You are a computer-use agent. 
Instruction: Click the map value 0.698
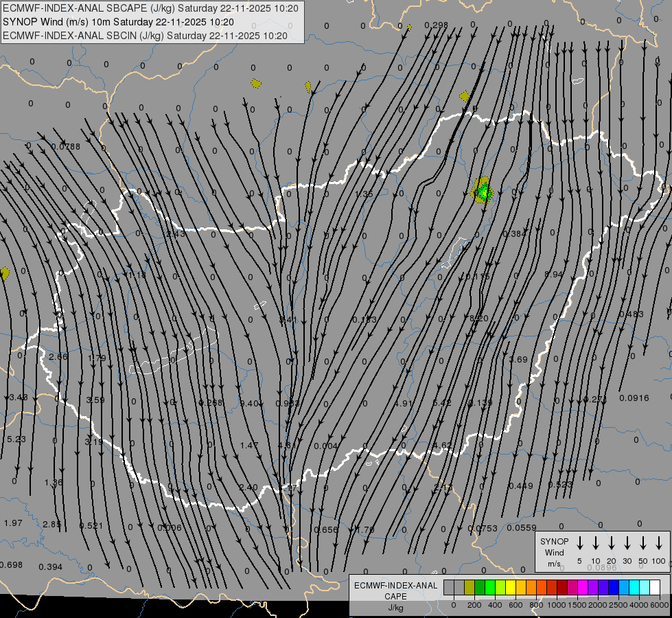tap(11, 565)
